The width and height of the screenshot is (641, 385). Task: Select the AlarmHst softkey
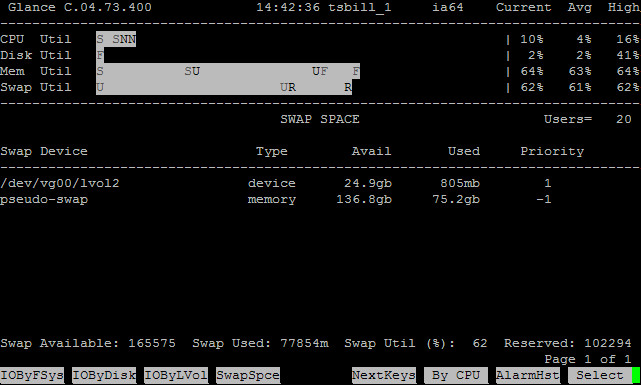(x=528, y=375)
